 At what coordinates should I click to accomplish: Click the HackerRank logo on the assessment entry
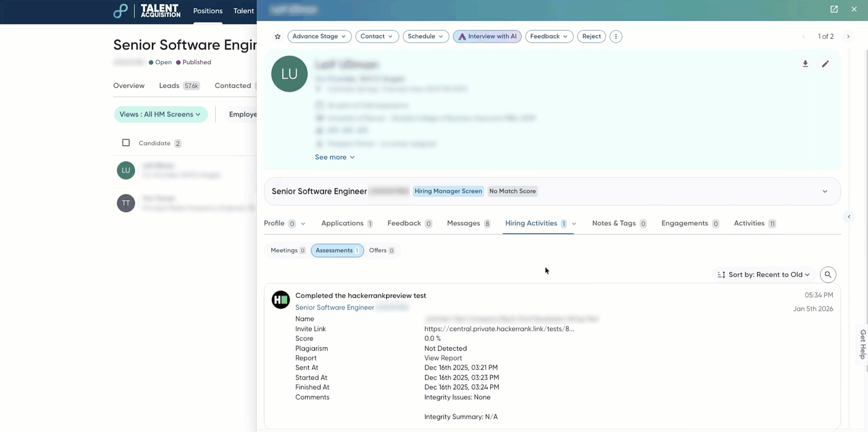coord(280,299)
